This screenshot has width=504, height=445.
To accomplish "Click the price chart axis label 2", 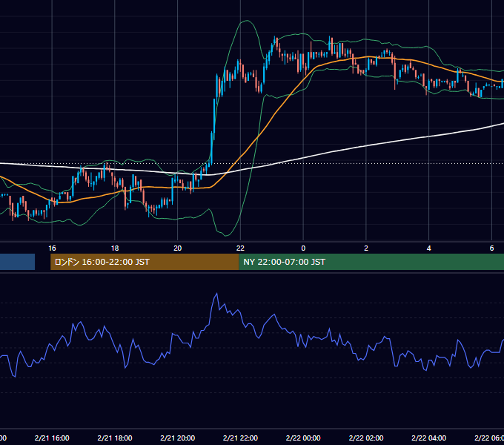I will (x=366, y=248).
